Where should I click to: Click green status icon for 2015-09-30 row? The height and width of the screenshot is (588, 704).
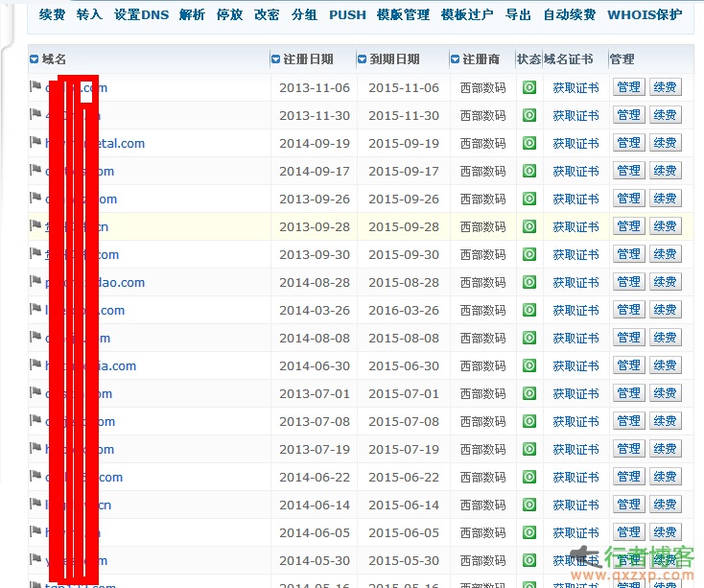(529, 254)
